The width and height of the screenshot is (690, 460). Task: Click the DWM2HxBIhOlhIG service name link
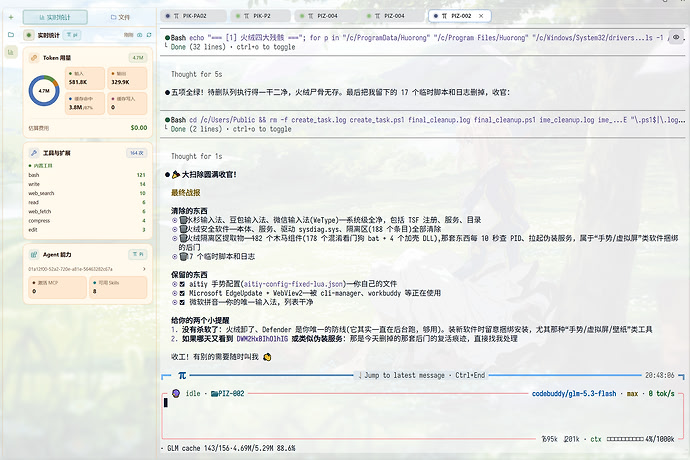pyautogui.click(x=262, y=339)
